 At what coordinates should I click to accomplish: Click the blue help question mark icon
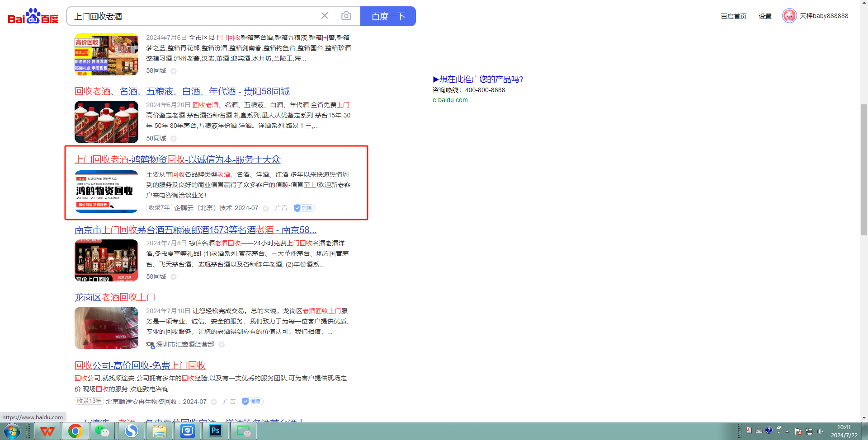769,431
